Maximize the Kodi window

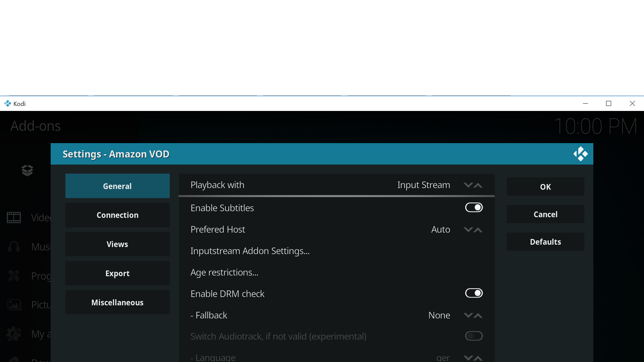click(609, 104)
